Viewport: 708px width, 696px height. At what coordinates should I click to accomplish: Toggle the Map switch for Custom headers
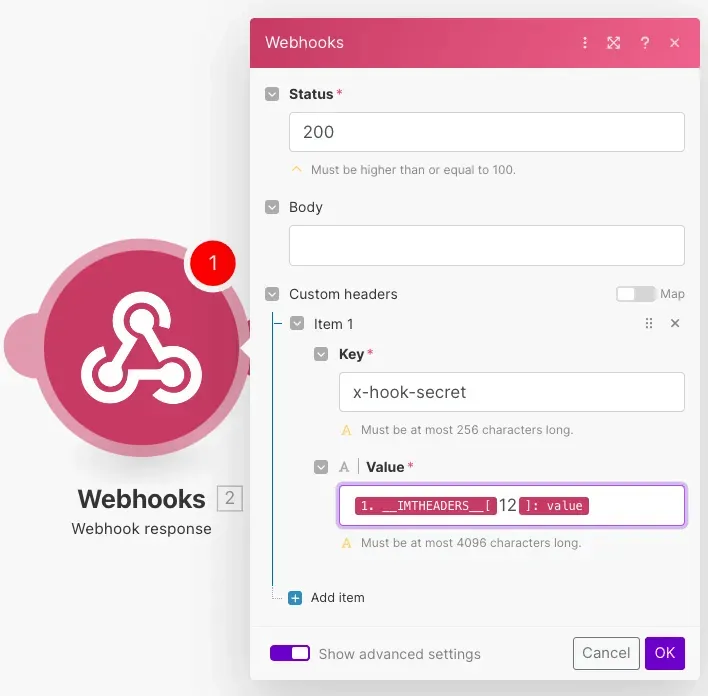click(636, 294)
